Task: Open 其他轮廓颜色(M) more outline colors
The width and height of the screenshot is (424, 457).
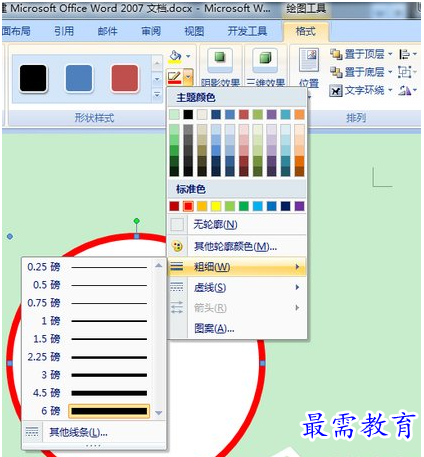Action: [x=237, y=246]
